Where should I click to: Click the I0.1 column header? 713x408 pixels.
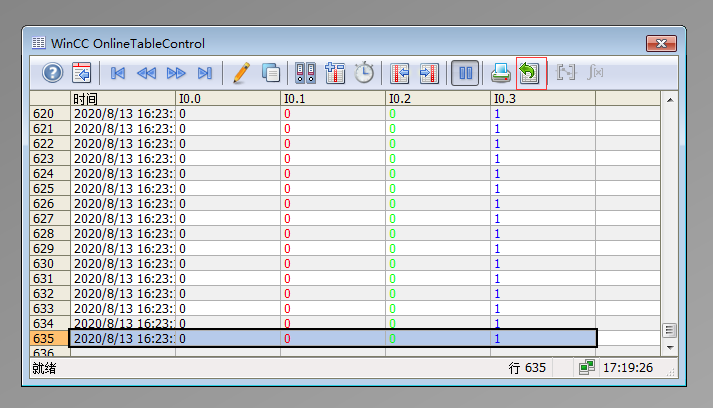tap(333, 99)
